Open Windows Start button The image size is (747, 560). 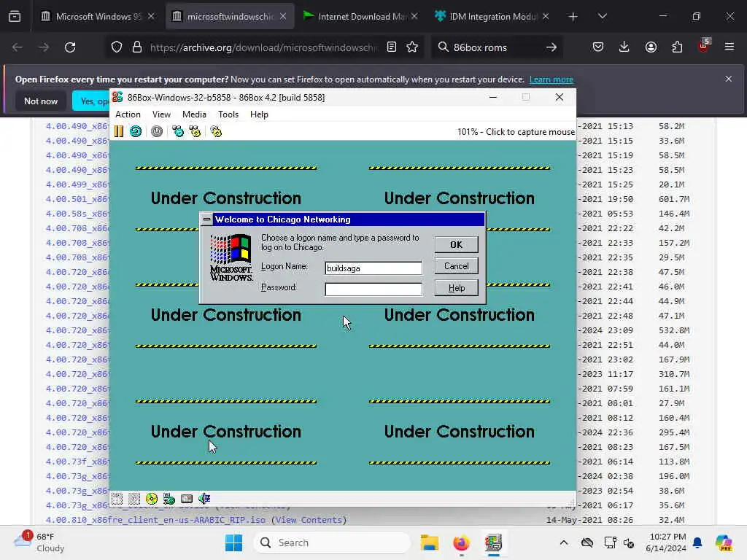[x=233, y=542]
